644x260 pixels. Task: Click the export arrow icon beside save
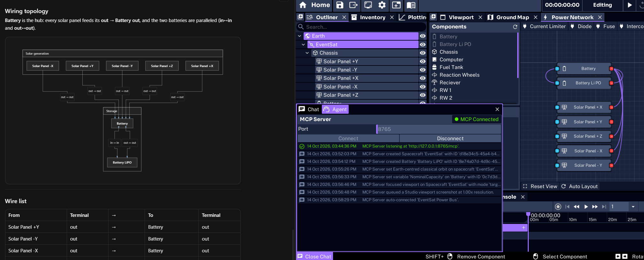click(353, 5)
